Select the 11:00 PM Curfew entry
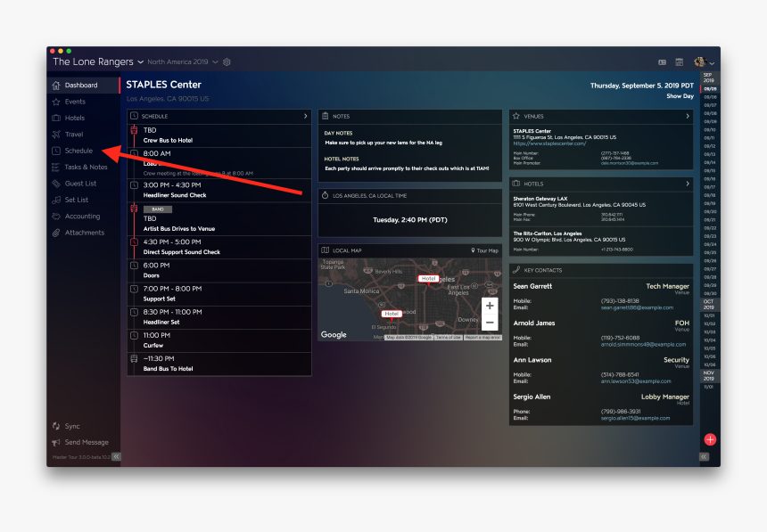 (x=219, y=340)
